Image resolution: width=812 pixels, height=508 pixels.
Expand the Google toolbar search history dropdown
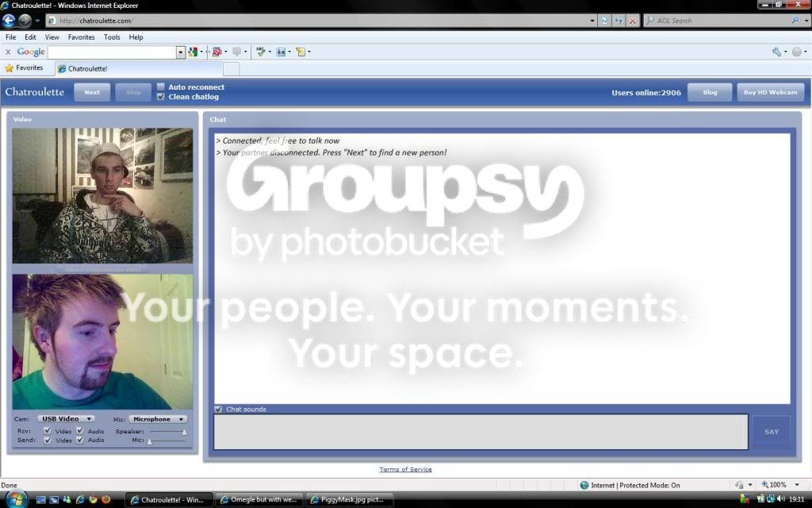[x=181, y=52]
